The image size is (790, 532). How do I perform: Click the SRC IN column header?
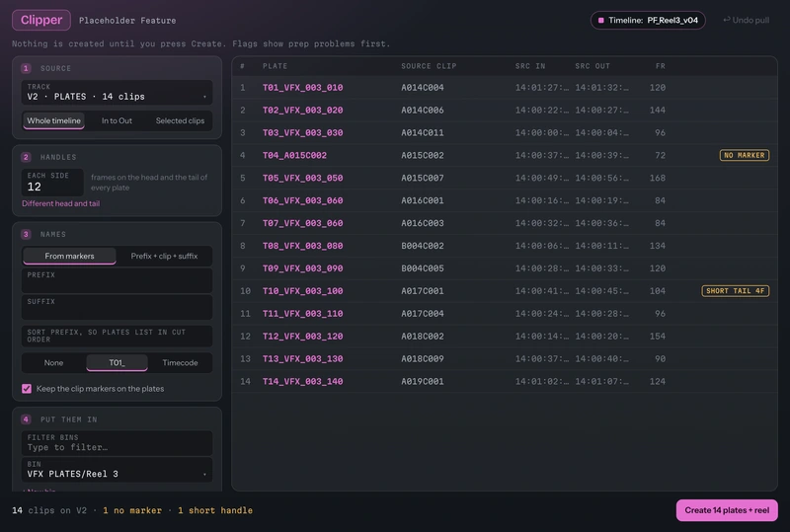click(x=530, y=66)
